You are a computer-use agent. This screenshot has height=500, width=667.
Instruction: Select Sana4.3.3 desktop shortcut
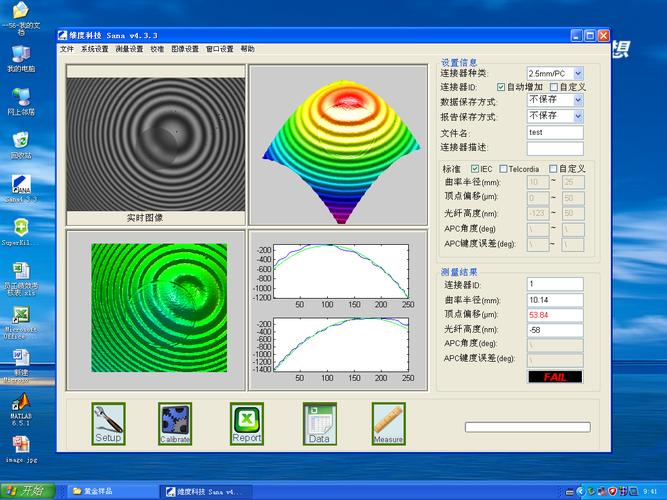21,189
